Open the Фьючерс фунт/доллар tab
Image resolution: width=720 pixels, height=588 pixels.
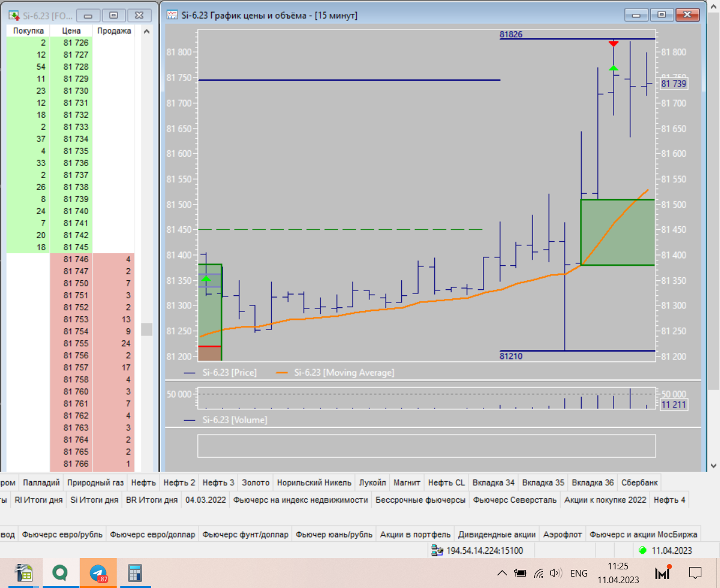tap(245, 534)
